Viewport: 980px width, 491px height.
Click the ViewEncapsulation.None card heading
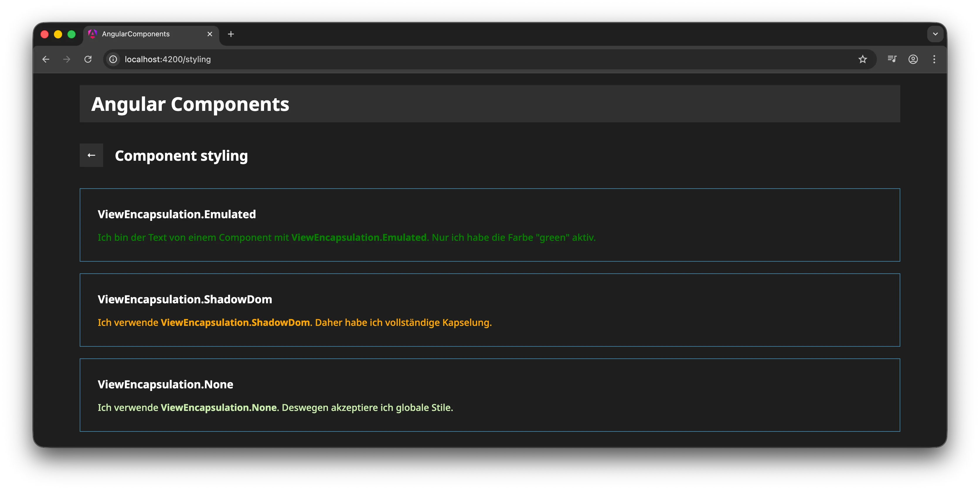(165, 385)
